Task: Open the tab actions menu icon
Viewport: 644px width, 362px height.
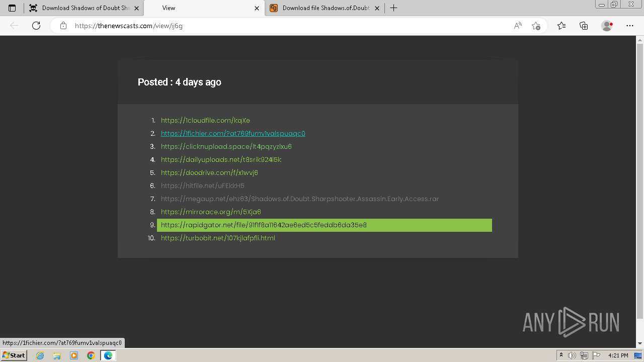Action: coord(12,8)
